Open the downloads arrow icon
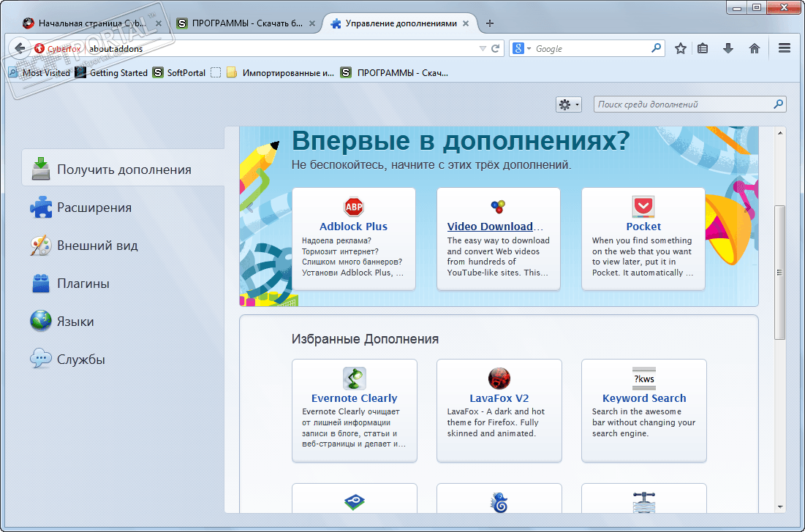 pos(728,49)
